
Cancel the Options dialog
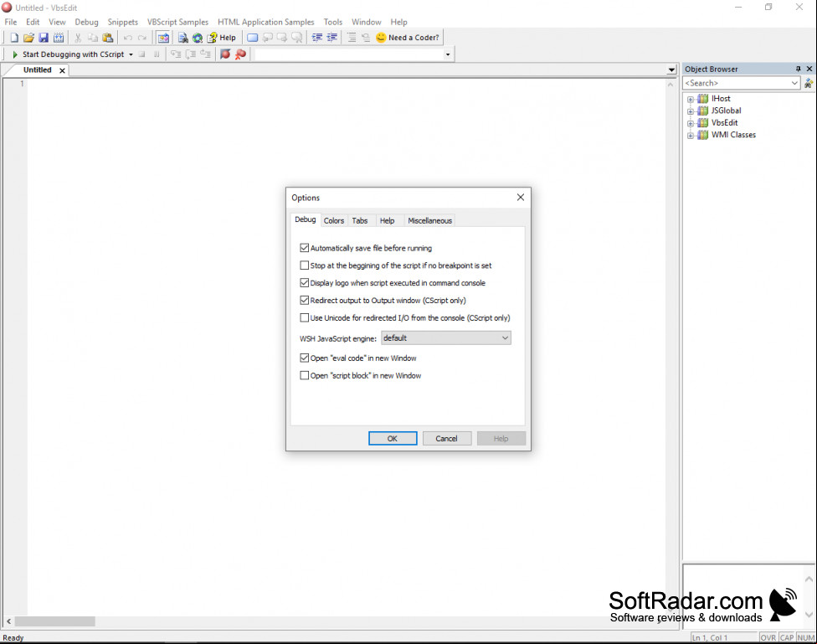tap(446, 439)
